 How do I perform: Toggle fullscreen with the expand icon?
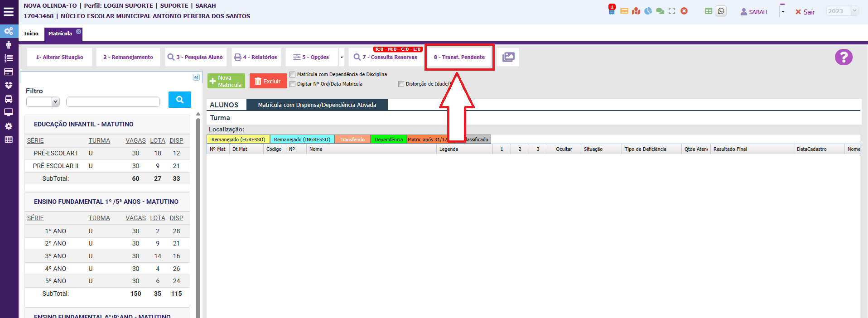click(x=672, y=11)
